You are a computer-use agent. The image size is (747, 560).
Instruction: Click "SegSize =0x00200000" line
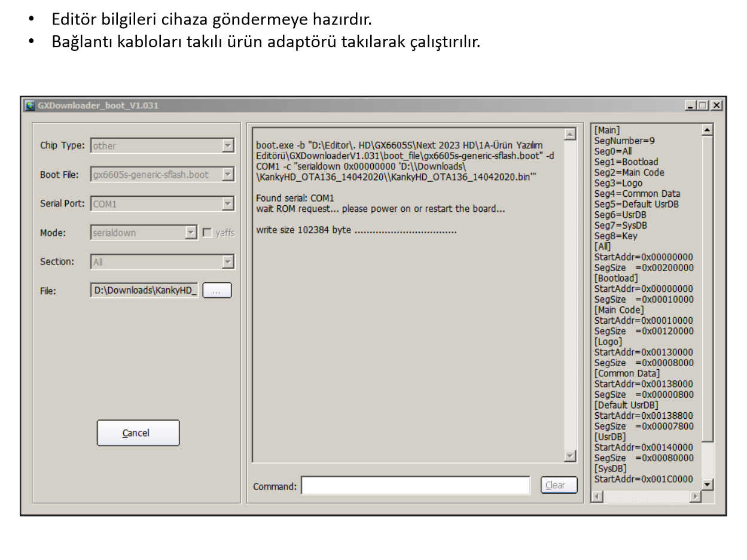pyautogui.click(x=644, y=268)
